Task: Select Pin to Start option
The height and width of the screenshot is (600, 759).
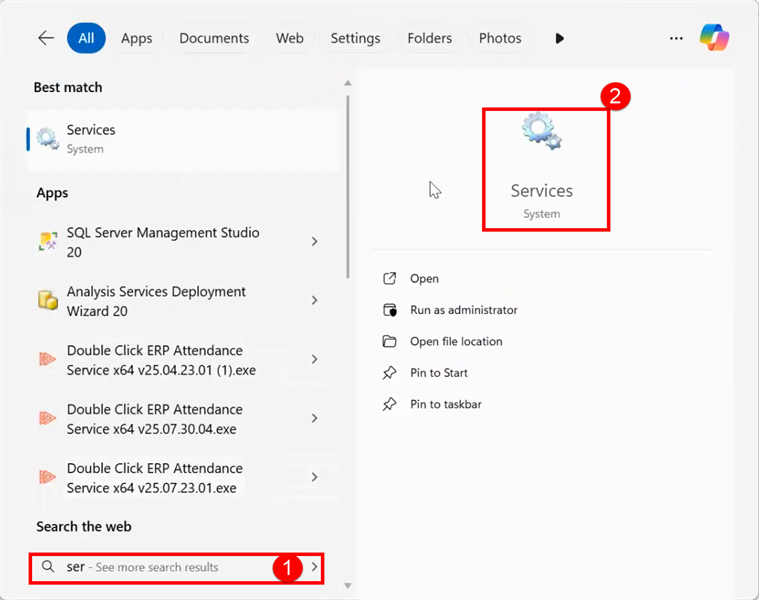Action: pos(439,373)
